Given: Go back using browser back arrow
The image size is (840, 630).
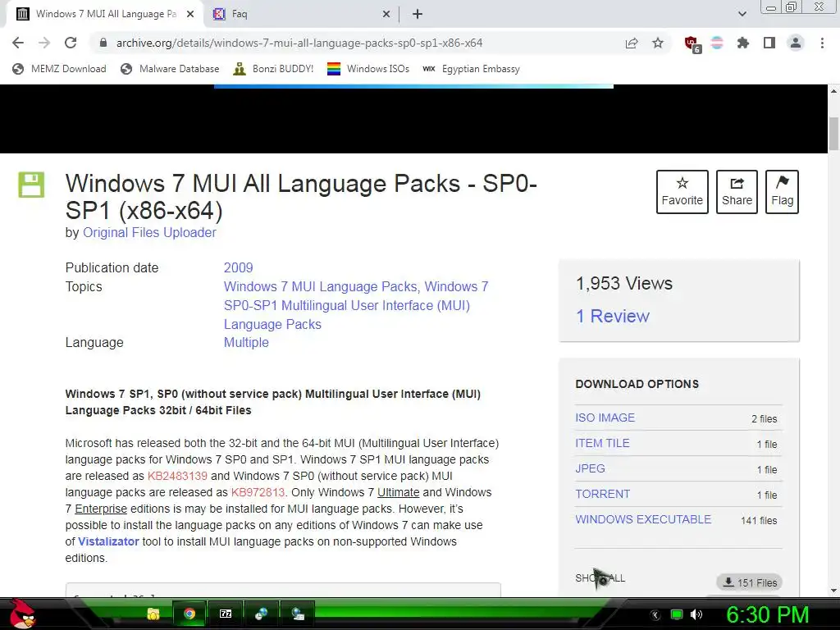Looking at the screenshot, I should [x=18, y=43].
